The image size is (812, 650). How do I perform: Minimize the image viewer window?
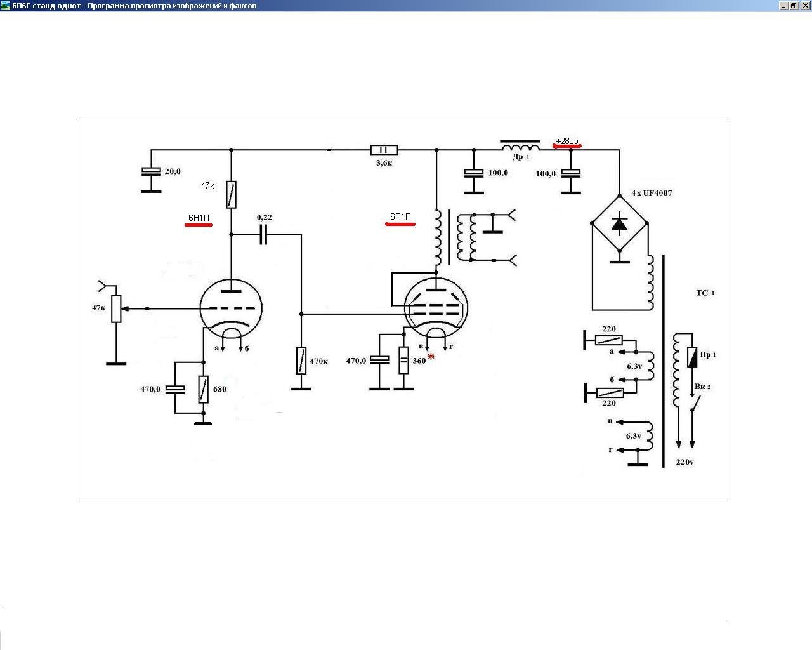[783, 5]
